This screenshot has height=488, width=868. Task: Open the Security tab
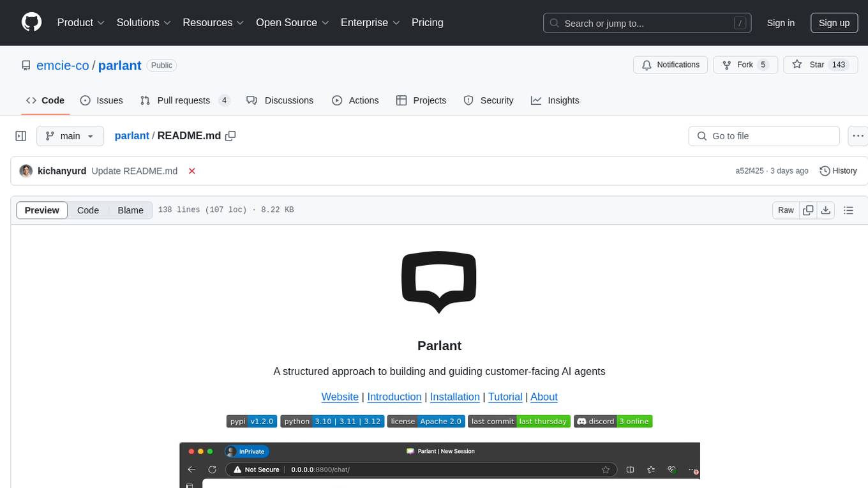point(488,100)
